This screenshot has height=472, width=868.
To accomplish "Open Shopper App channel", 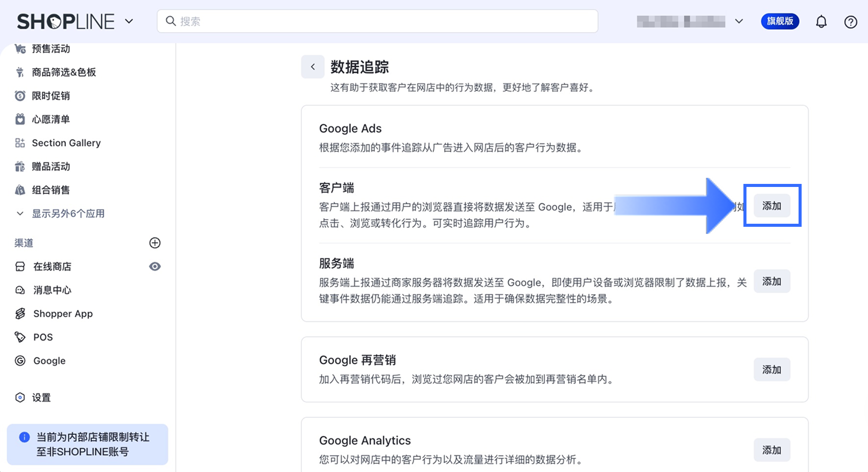I will click(63, 314).
